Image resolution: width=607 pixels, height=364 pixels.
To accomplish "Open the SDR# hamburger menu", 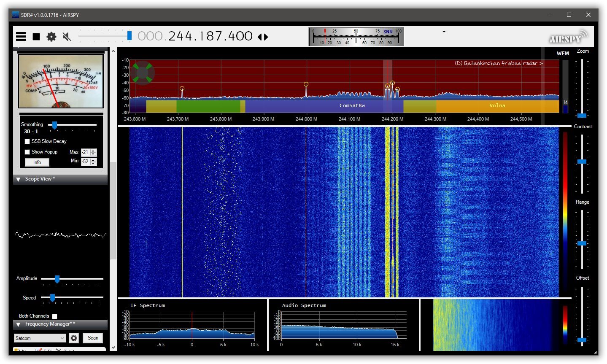I will pyautogui.click(x=21, y=36).
